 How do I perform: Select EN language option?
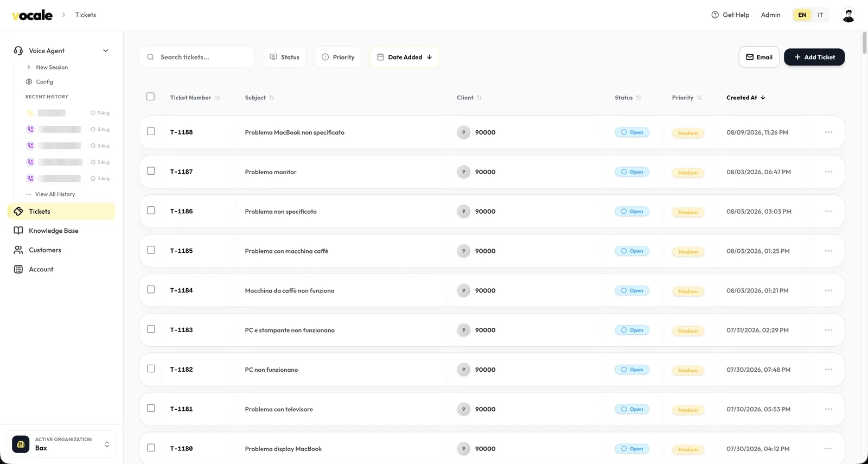[802, 15]
